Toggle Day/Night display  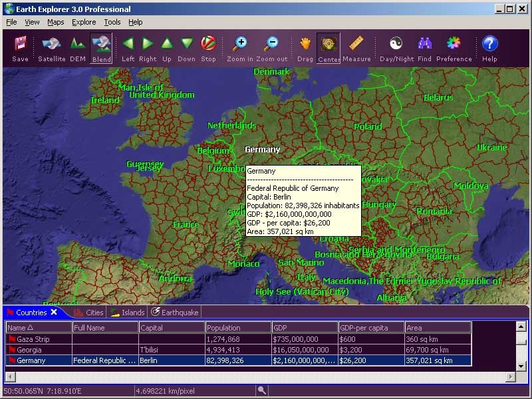tap(396, 48)
